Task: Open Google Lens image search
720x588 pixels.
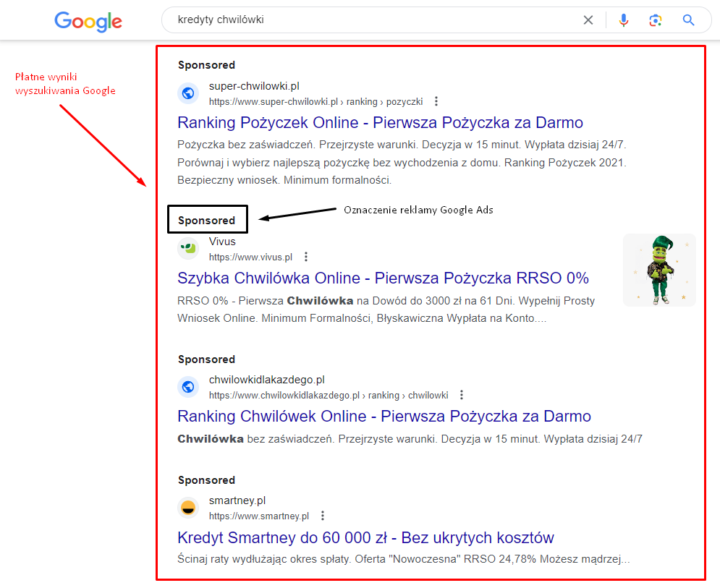Action: pos(656,20)
